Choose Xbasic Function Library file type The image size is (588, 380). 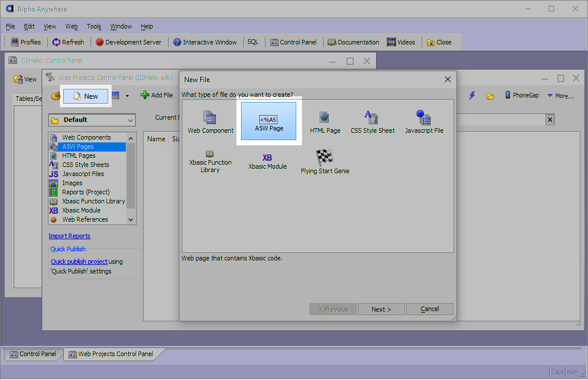tap(210, 161)
